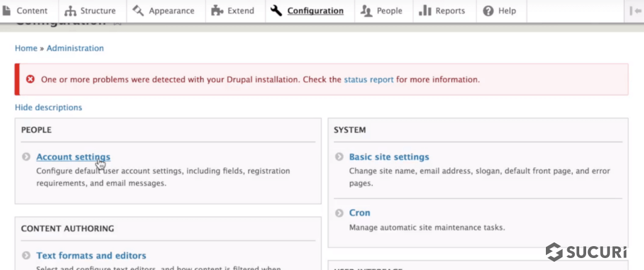Click the Help question mark icon
This screenshot has width=644, height=270.
tap(488, 11)
